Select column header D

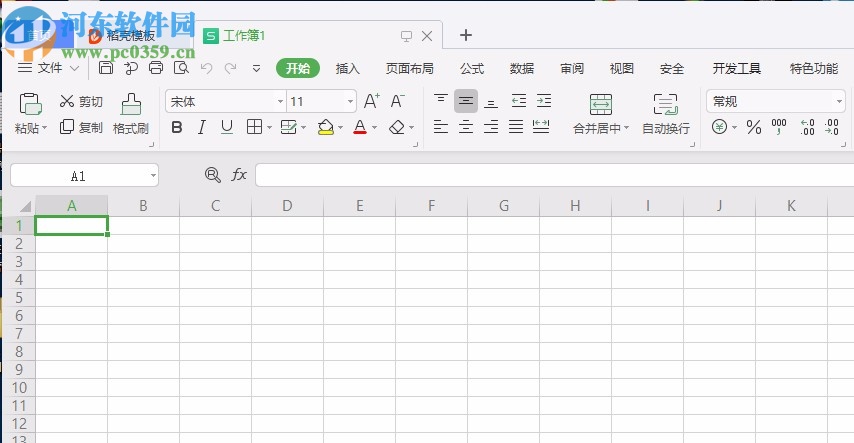pos(287,205)
